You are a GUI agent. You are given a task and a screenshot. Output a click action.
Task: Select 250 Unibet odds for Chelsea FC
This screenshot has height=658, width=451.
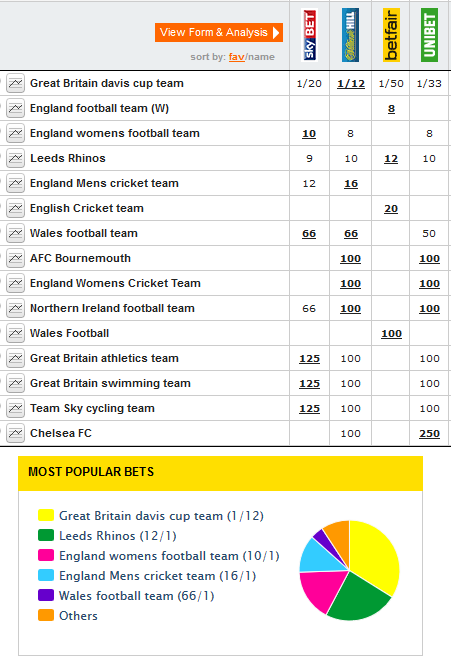pos(429,433)
